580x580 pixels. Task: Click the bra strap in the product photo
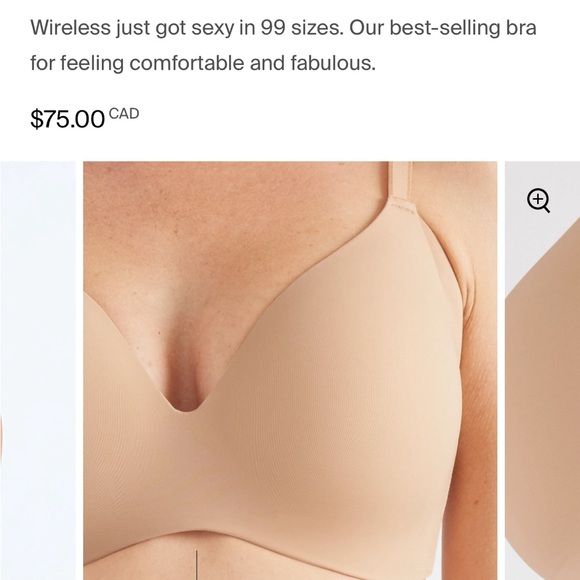pos(399,181)
